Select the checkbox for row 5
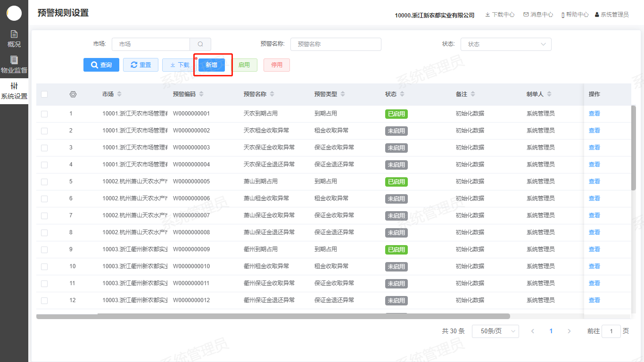Viewport: 644px width, 362px height. coord(44,181)
